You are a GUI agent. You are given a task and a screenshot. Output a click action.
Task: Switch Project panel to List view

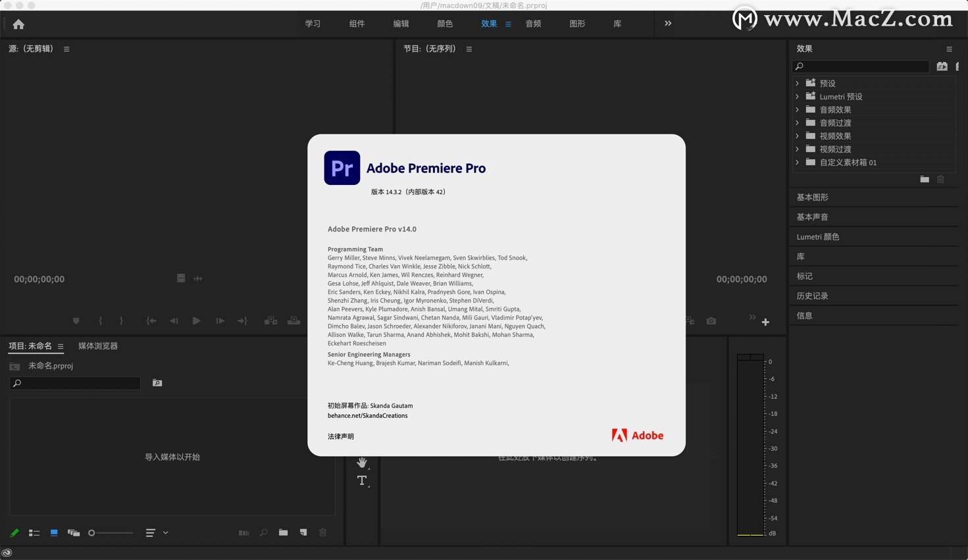(x=34, y=533)
